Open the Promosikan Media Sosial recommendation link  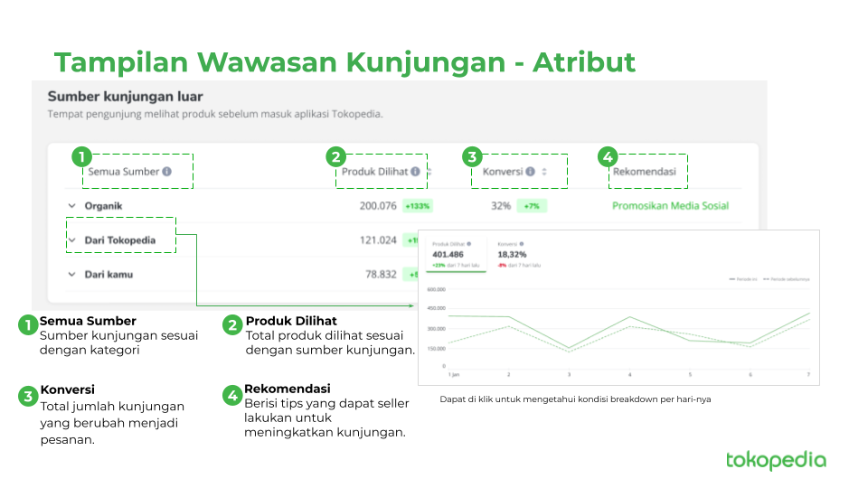coord(670,206)
